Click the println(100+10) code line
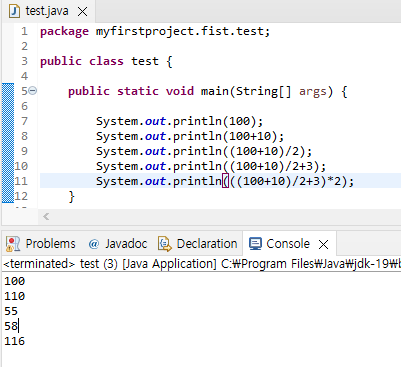This screenshot has height=367, width=401. pos(190,136)
